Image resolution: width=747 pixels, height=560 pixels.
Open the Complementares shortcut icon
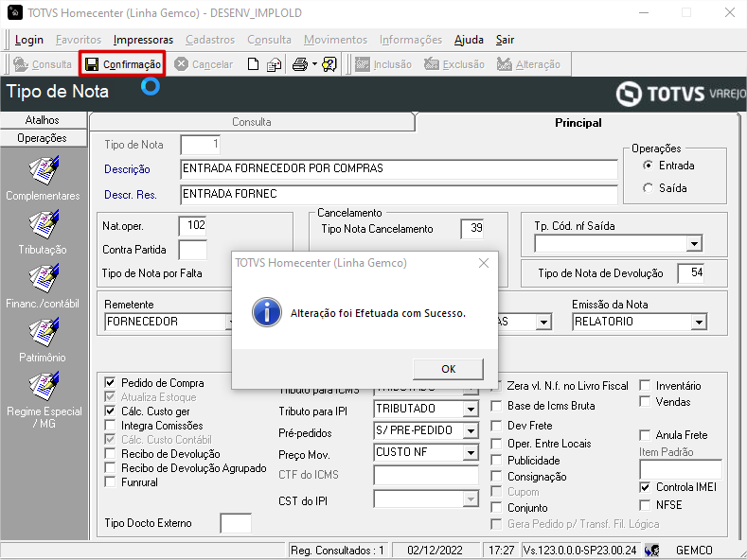(x=44, y=170)
